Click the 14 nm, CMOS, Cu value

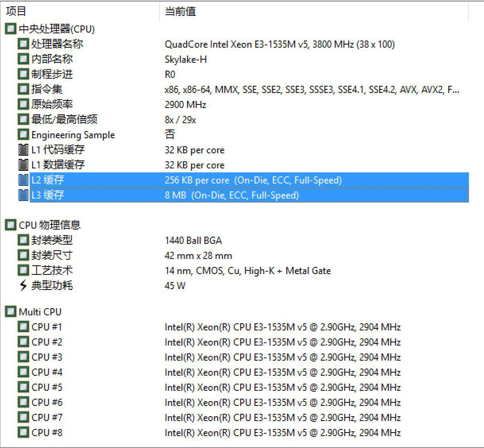(x=248, y=271)
